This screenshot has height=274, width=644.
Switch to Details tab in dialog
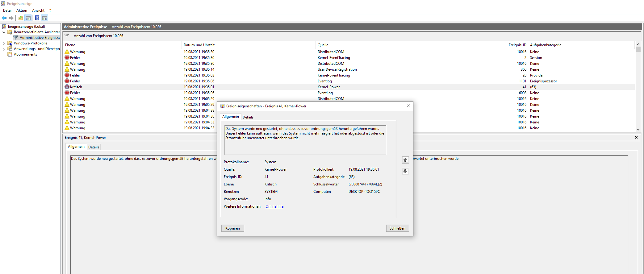[x=248, y=117]
